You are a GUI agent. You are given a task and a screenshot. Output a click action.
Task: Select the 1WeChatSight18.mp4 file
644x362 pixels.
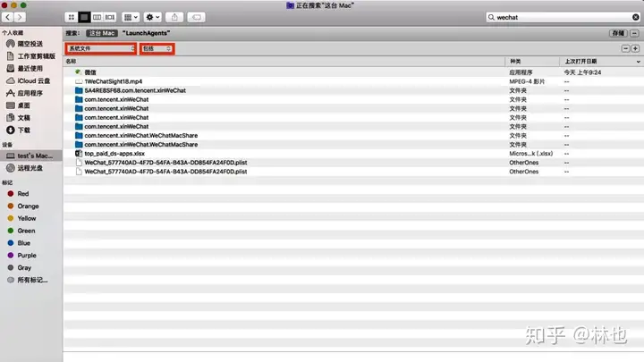[x=353, y=81]
